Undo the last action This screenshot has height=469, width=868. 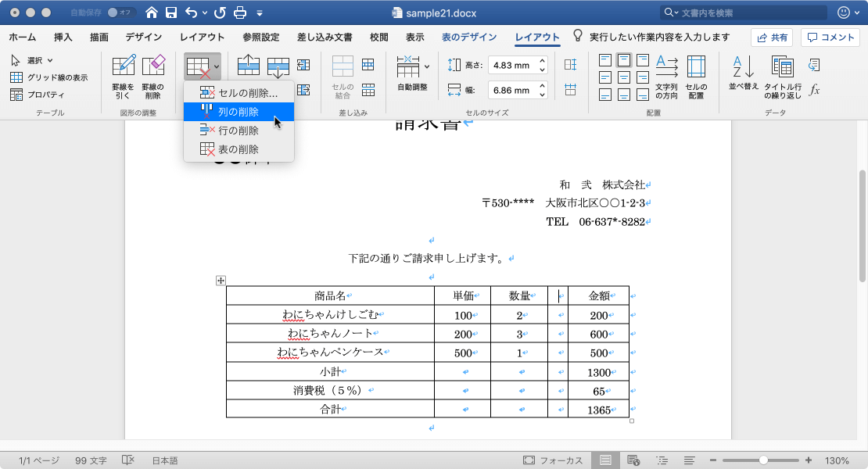[192, 13]
